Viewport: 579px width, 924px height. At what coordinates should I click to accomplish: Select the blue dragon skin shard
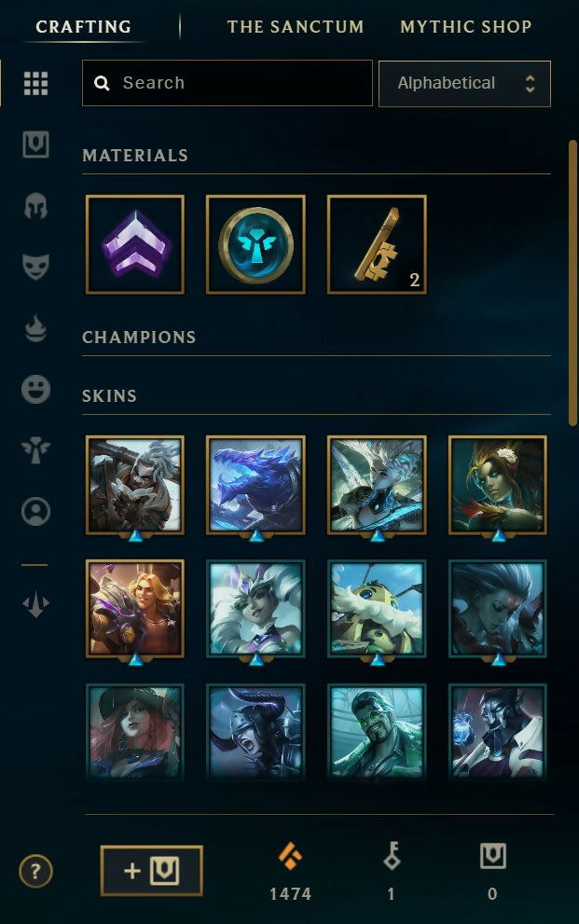255,485
